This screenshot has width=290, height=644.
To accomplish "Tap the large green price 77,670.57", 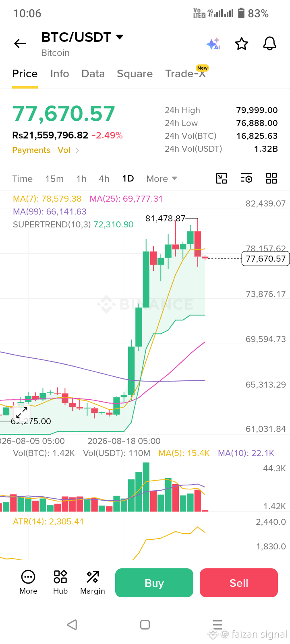I will tap(64, 114).
